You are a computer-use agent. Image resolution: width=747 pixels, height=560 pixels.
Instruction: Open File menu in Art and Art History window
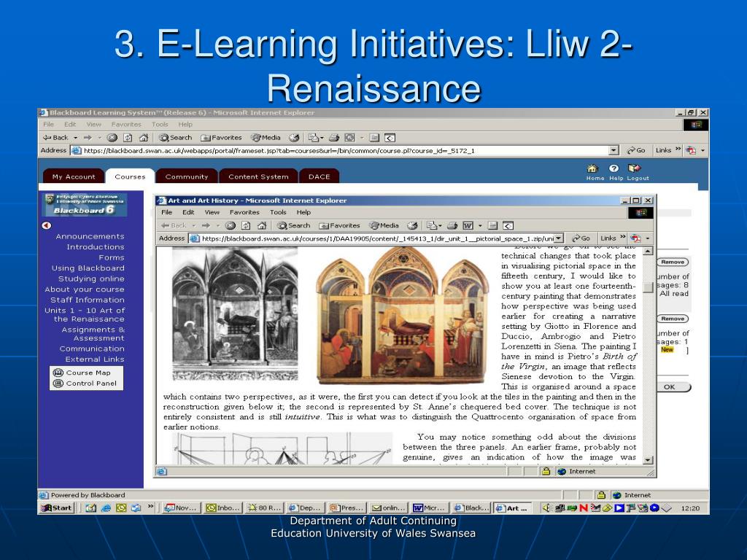[x=167, y=212]
